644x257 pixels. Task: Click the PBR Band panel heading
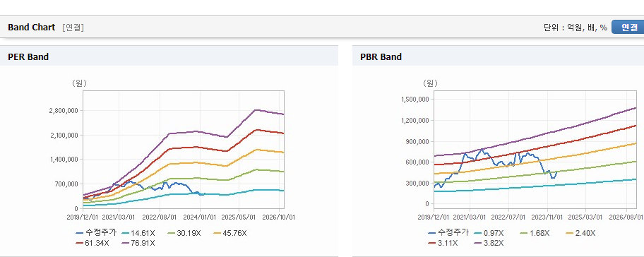(x=381, y=57)
